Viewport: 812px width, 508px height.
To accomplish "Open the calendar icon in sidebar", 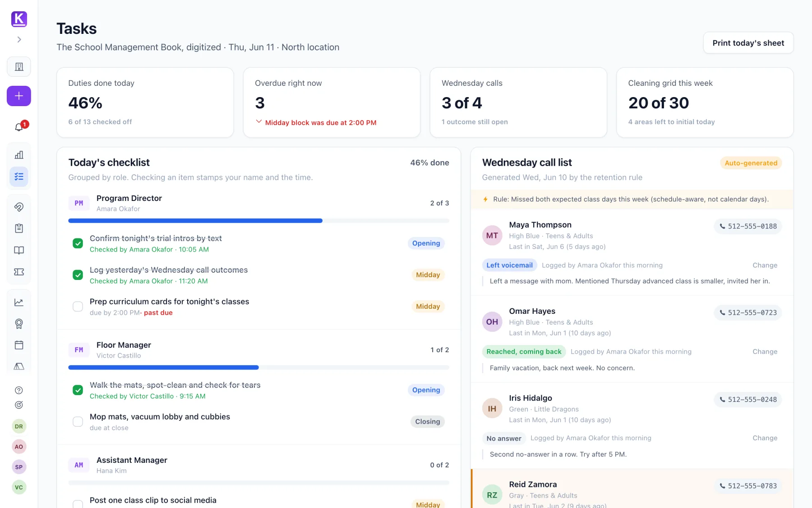I will click(19, 345).
